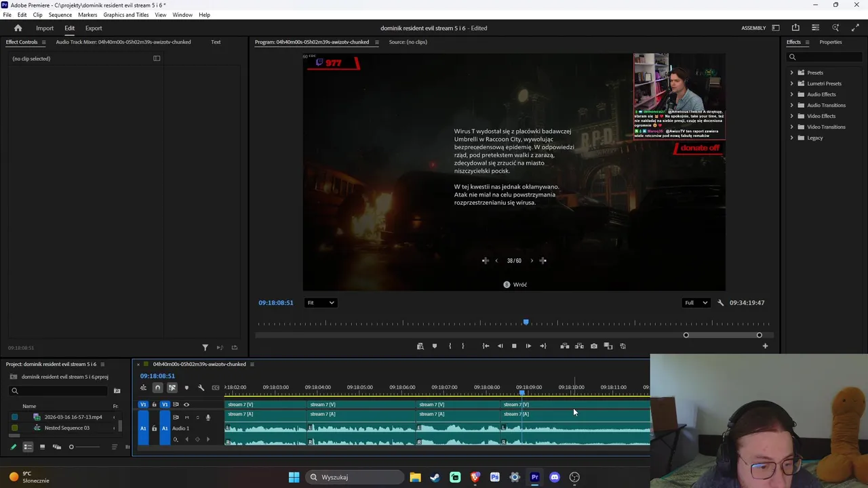The height and width of the screenshot is (488, 868).
Task: Expand the Presets effects folder
Action: point(791,73)
